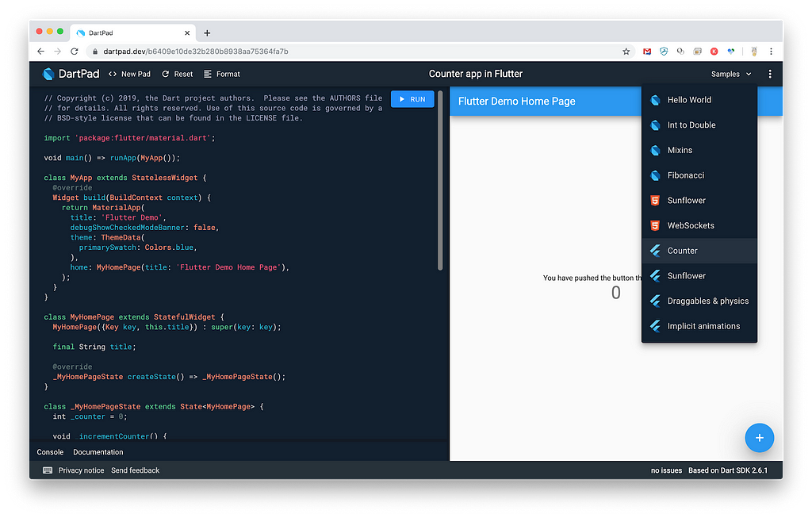812x518 pixels.
Task: Click the Flutter icon beside Draggables & physics
Action: (x=655, y=301)
